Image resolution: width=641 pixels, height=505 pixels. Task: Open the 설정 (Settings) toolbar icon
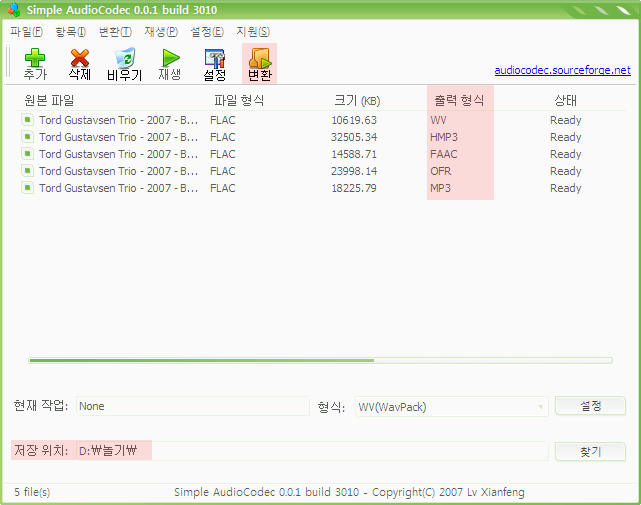[x=215, y=58]
